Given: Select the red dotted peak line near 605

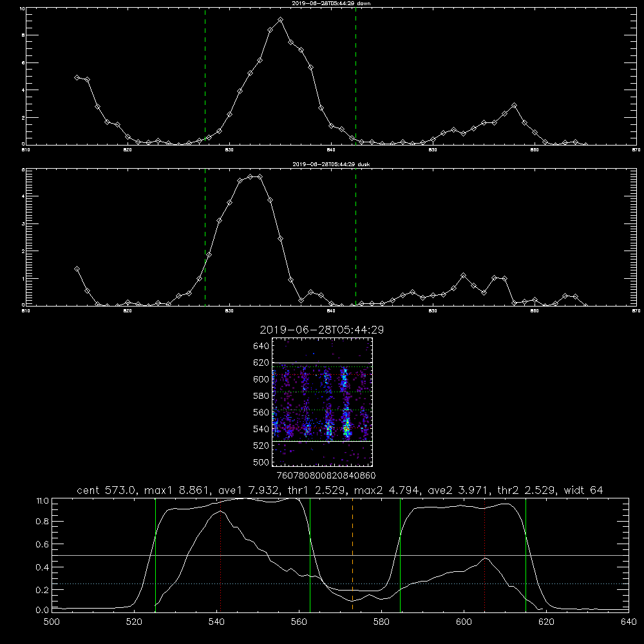Looking at the screenshot, I should (x=485, y=555).
